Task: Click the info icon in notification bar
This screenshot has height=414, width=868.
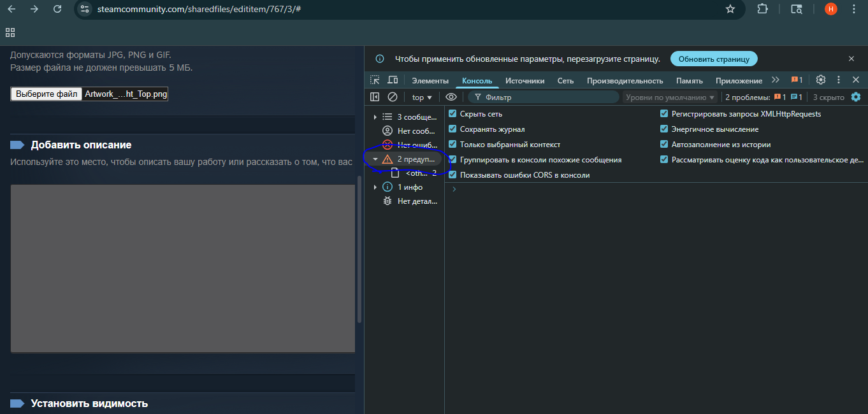Action: [x=380, y=59]
